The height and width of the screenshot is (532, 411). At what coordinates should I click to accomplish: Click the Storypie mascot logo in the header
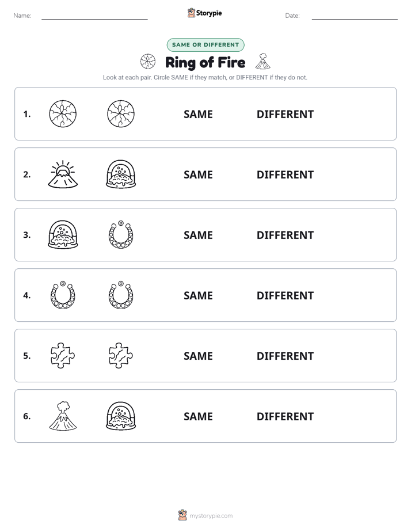(x=191, y=13)
